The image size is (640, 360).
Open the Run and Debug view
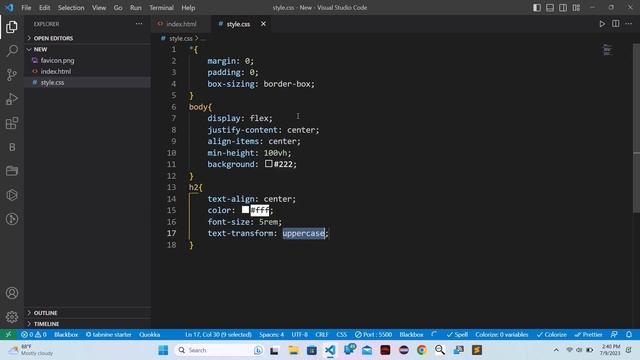point(12,99)
